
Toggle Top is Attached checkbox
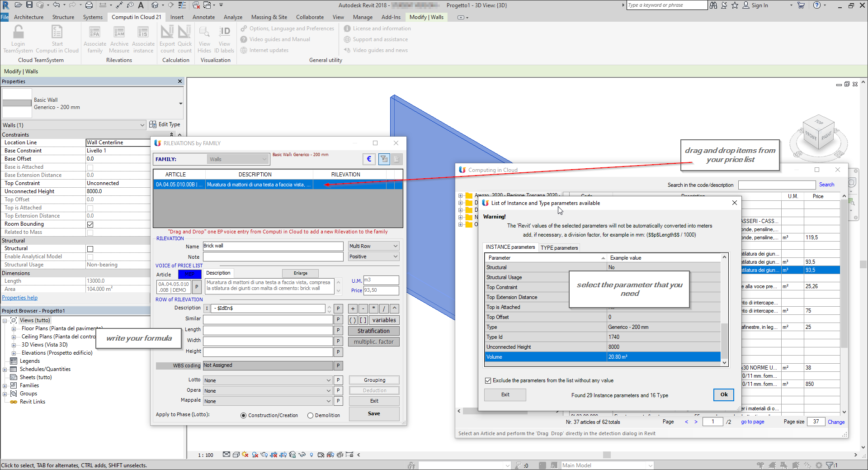coord(90,208)
